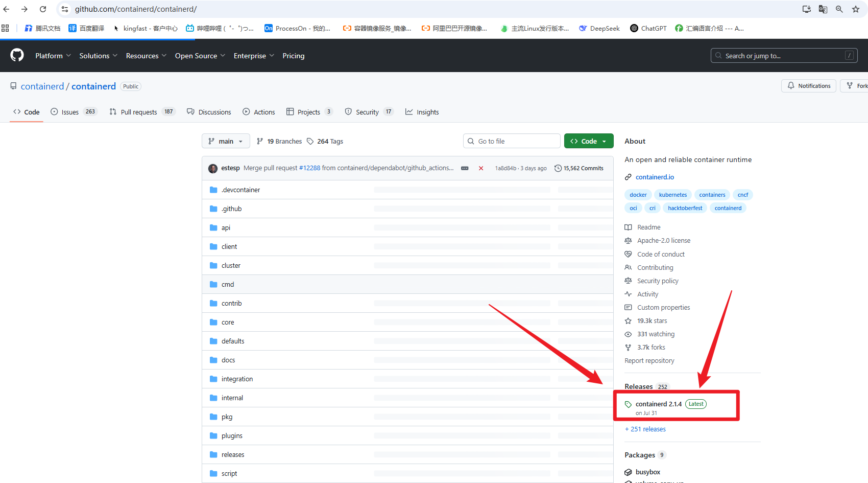Open the Pricing page
868x483 pixels.
pyautogui.click(x=294, y=56)
